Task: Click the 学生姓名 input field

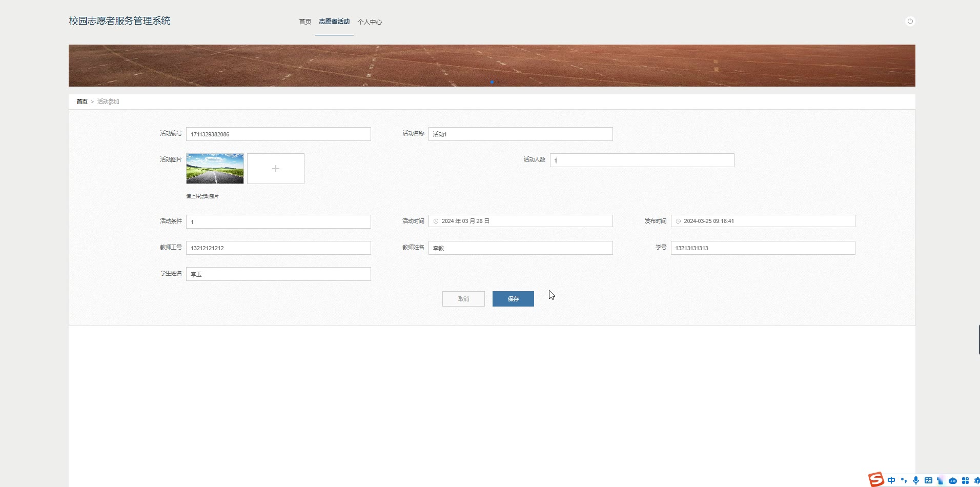Action: [x=278, y=274]
